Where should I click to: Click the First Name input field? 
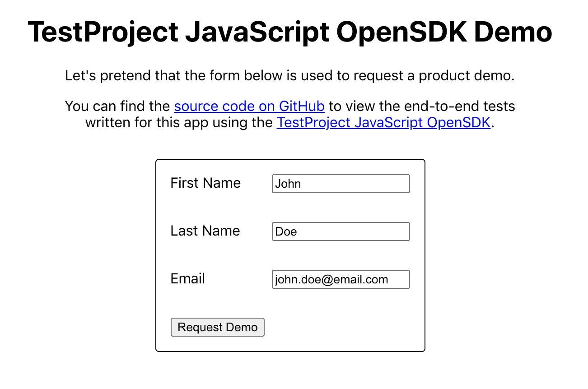pos(341,184)
